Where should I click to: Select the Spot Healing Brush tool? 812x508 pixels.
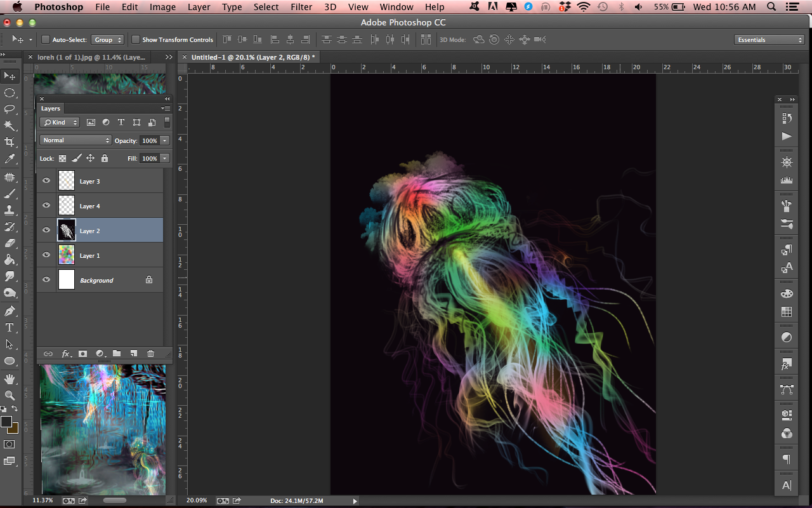pyautogui.click(x=10, y=177)
